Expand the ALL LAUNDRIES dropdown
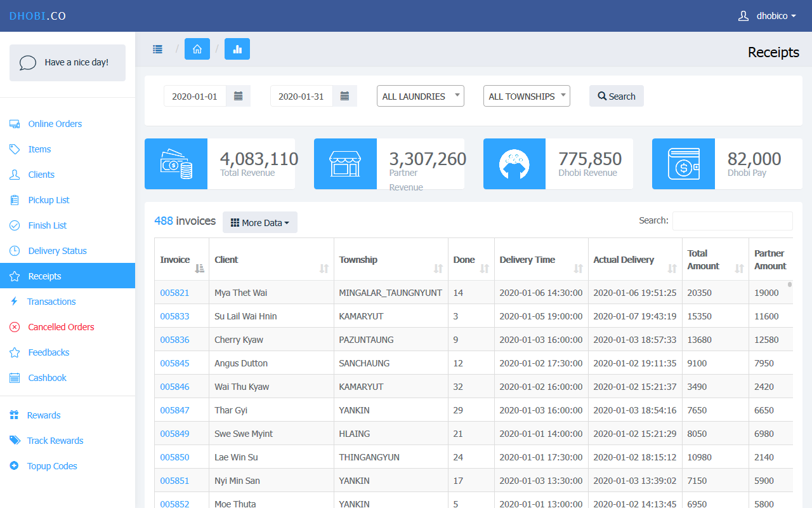Image resolution: width=812 pixels, height=508 pixels. (420, 97)
